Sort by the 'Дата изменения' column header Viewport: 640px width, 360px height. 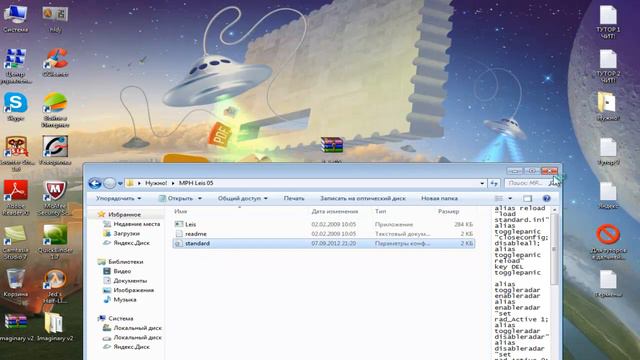click(x=335, y=211)
